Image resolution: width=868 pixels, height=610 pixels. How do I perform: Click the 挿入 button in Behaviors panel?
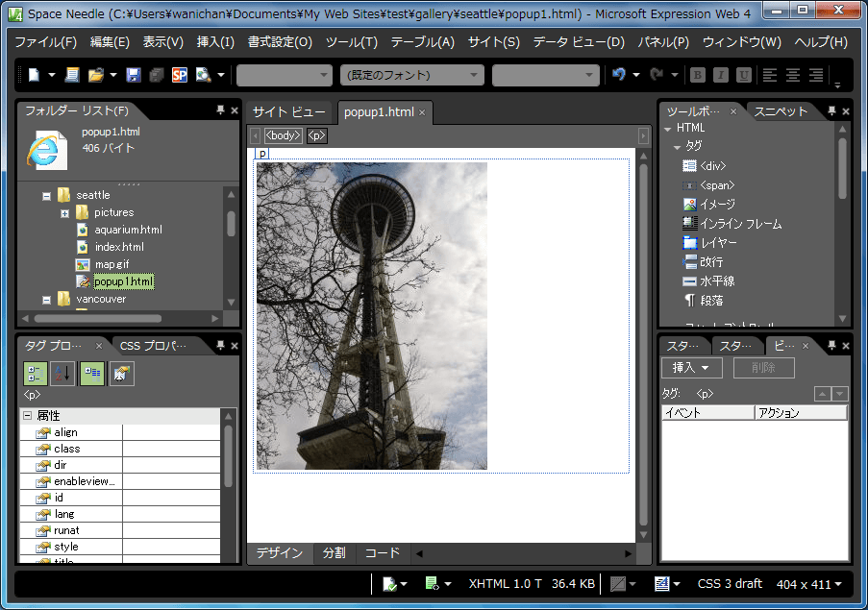691,368
